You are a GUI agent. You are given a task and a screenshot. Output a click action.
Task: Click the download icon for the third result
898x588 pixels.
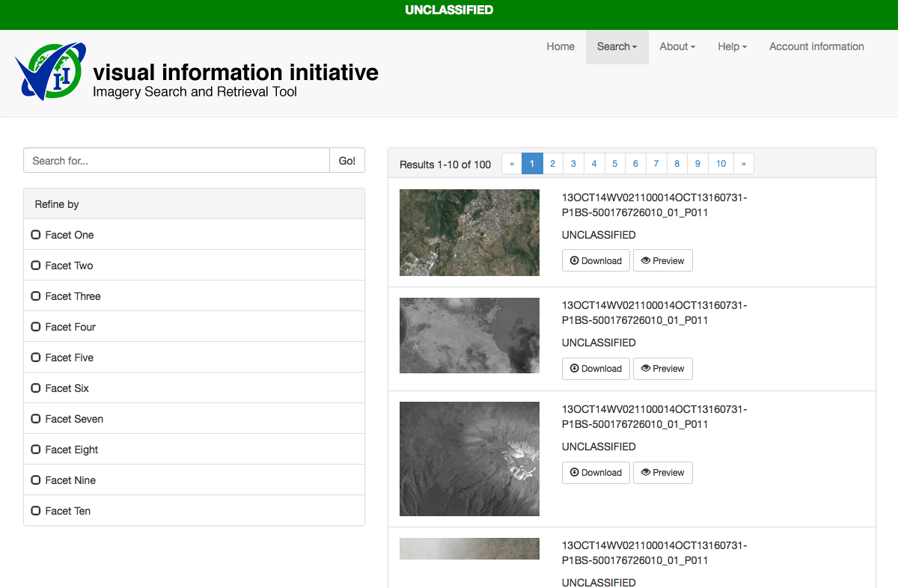pyautogui.click(x=574, y=473)
